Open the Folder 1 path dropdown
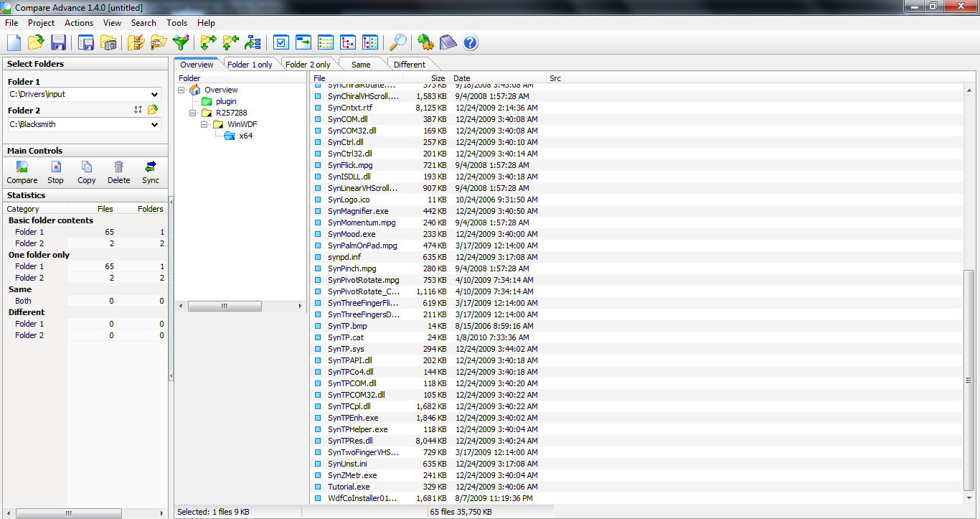This screenshot has height=519, width=980. [x=155, y=94]
